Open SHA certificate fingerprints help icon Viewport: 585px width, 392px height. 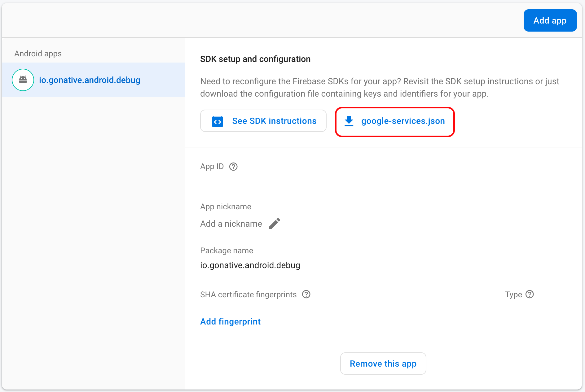[306, 294]
